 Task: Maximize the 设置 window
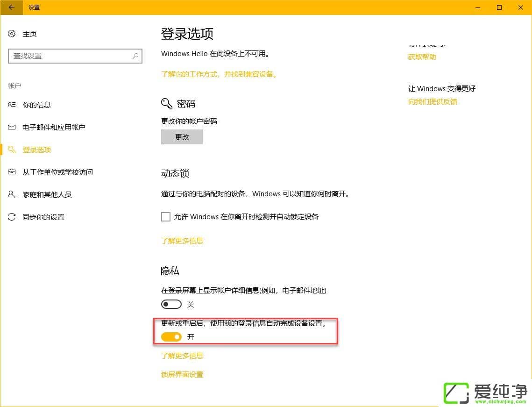pos(499,7)
